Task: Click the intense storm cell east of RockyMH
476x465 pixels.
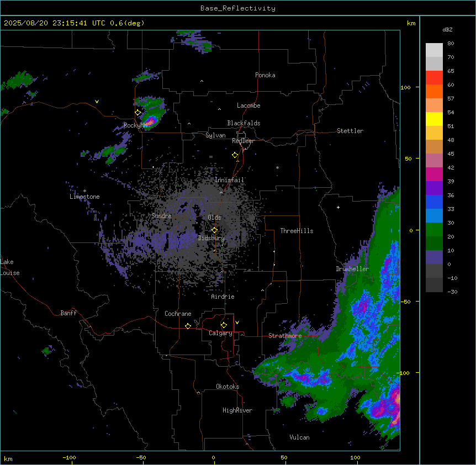Action: (x=151, y=122)
